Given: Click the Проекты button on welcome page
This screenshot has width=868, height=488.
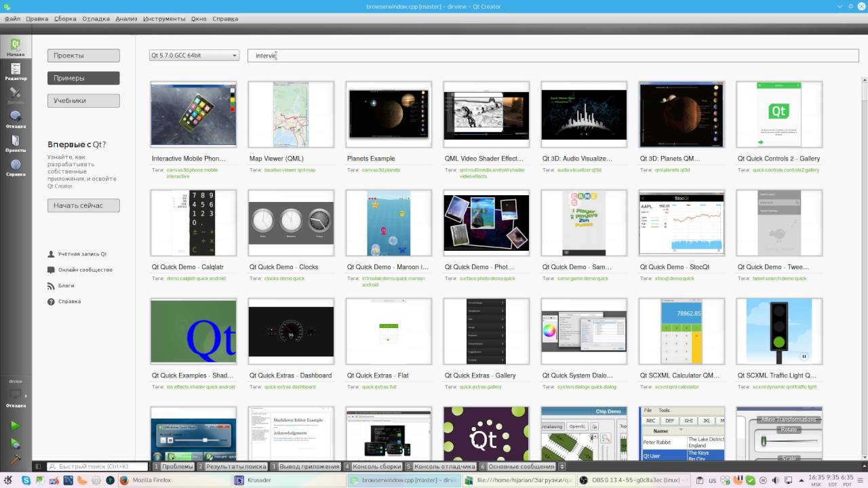Looking at the screenshot, I should [83, 56].
